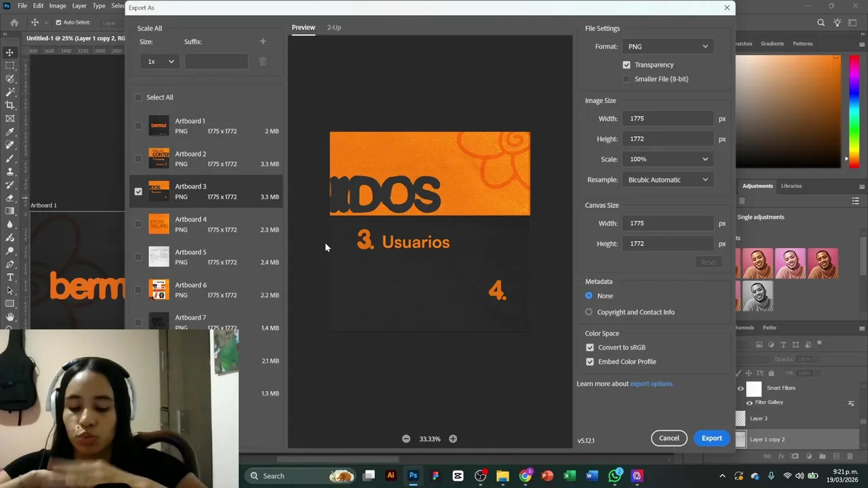Select the Pen tool
The image size is (868, 488).
[x=9, y=264]
